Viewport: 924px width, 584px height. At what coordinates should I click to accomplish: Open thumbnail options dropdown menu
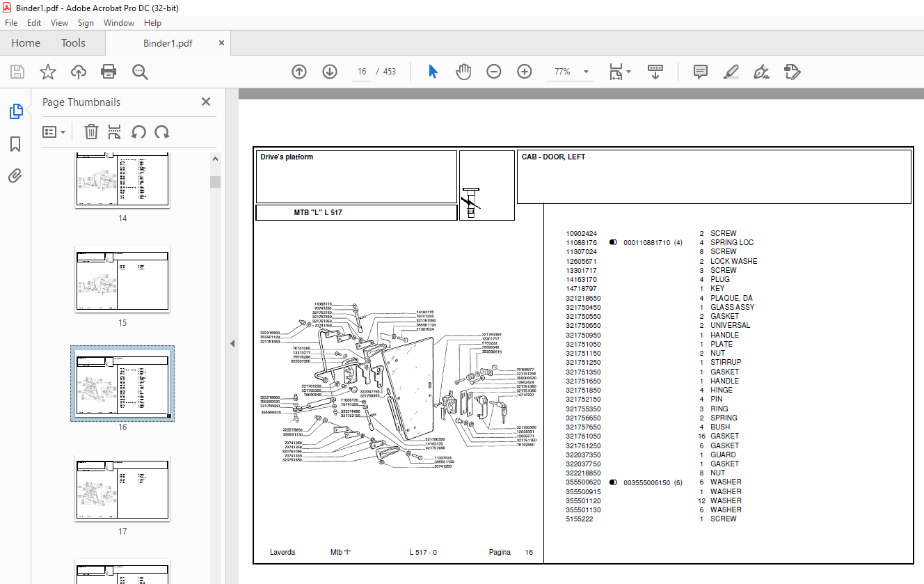(x=54, y=132)
